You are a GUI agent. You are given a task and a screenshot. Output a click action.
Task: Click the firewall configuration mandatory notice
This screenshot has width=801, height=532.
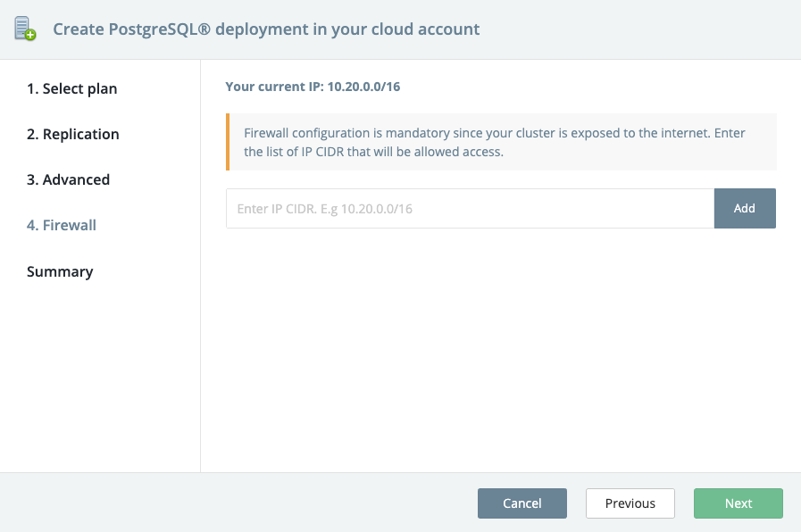click(501, 142)
